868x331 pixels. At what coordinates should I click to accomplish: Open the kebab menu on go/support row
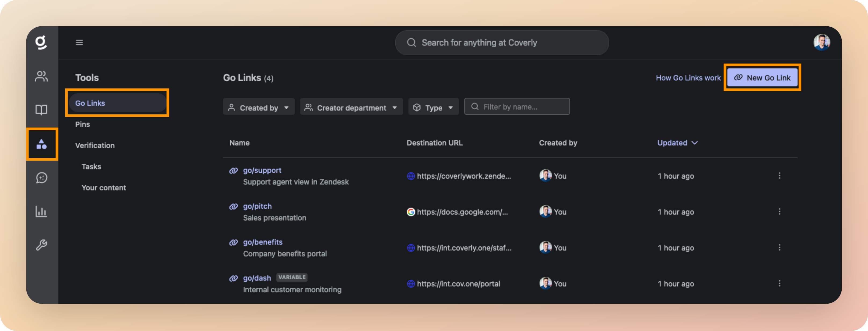pyautogui.click(x=780, y=176)
